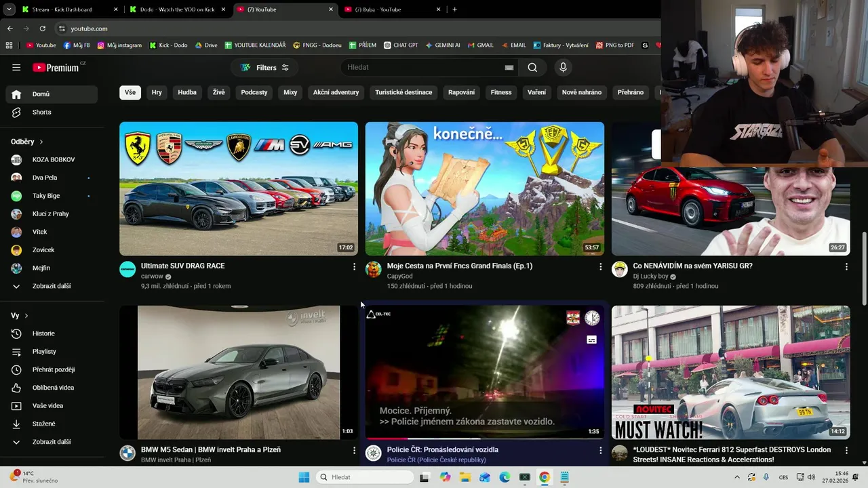Open the Chrome tab search dropdown
Screen dimensions: 868x488
[9, 9]
